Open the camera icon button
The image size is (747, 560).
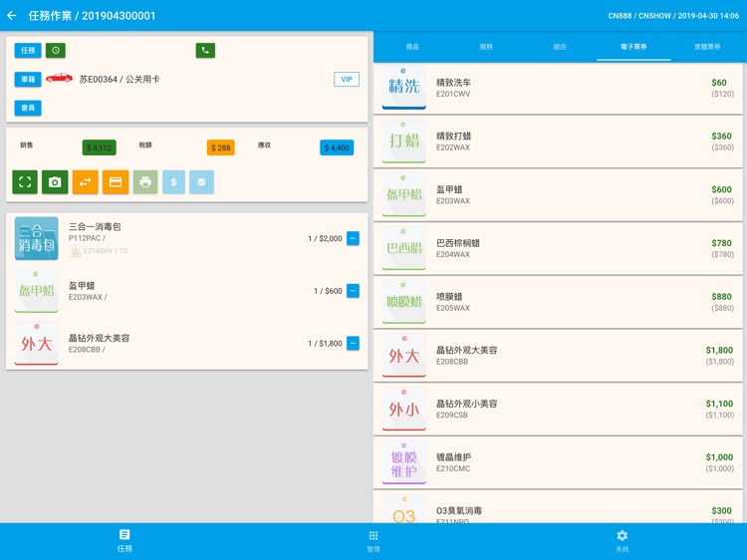click(55, 181)
